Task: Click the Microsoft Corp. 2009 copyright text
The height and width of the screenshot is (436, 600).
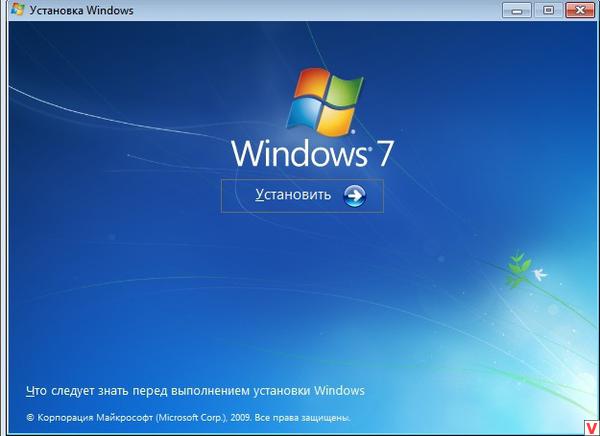Action: pos(188,418)
